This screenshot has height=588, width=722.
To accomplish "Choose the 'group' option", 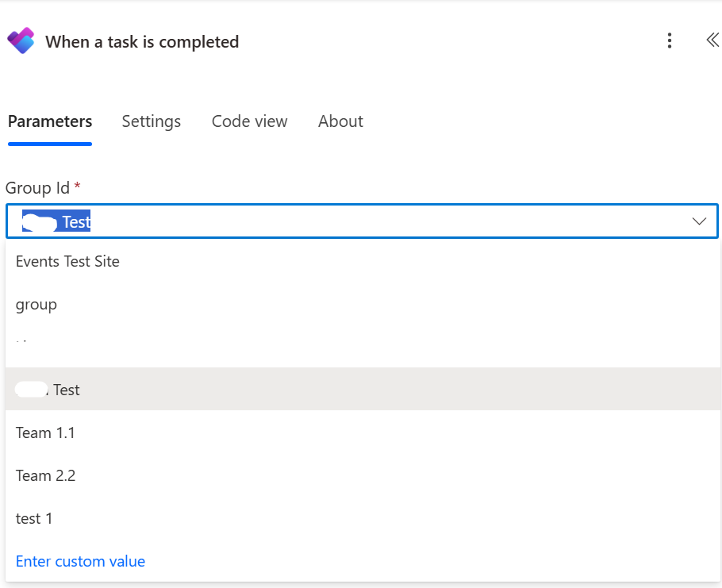I will 363,305.
